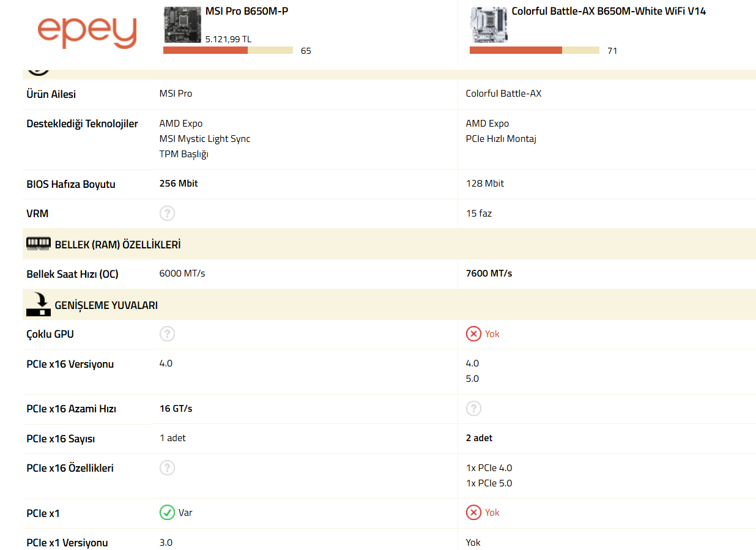Screen dimensions: 756x550
Task: Click the green check icon in PCIe x1 row
Action: 167,513
